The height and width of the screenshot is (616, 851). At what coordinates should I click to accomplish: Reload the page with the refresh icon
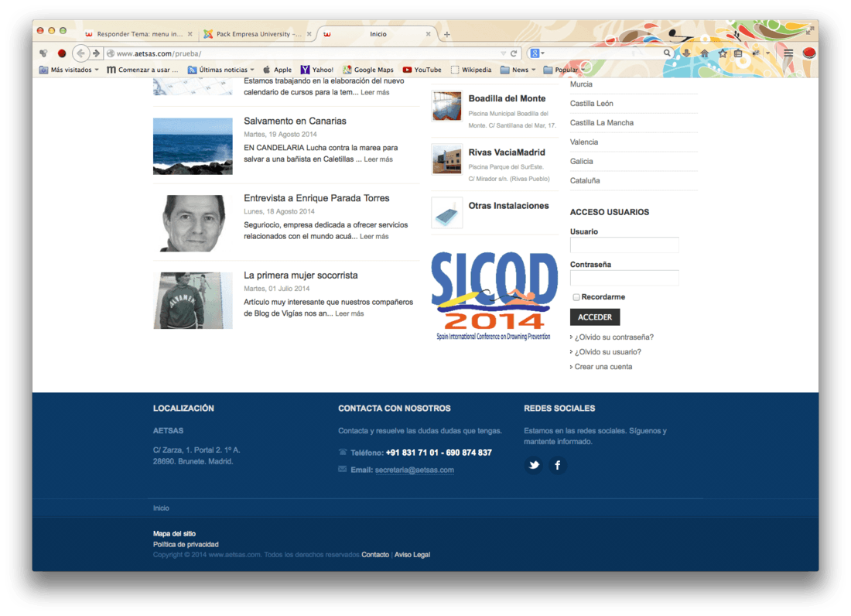point(514,53)
